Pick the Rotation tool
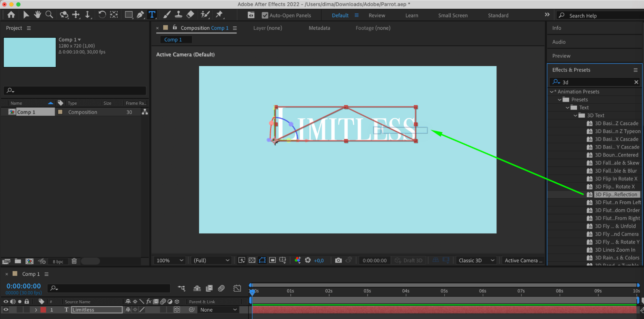The height and width of the screenshot is (319, 644). point(102,15)
